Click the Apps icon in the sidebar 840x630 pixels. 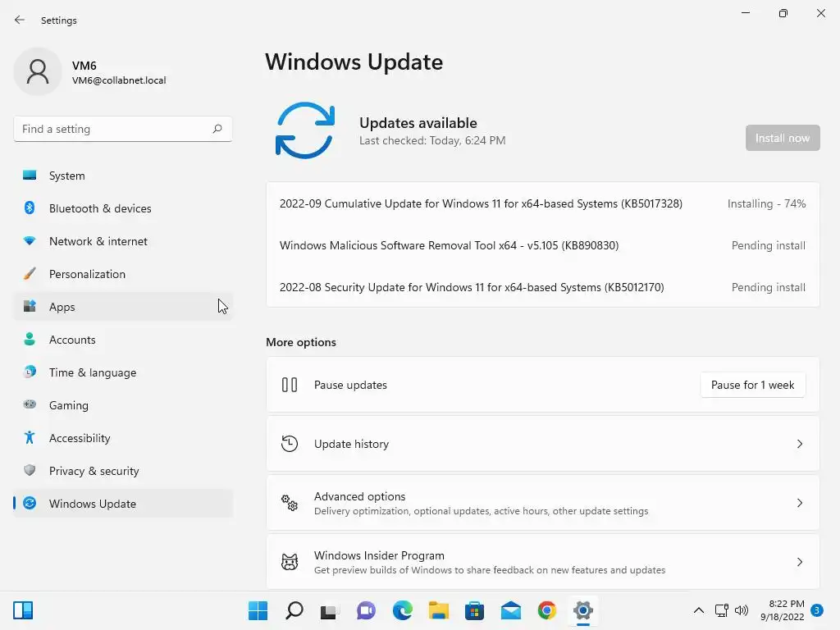[x=30, y=307]
